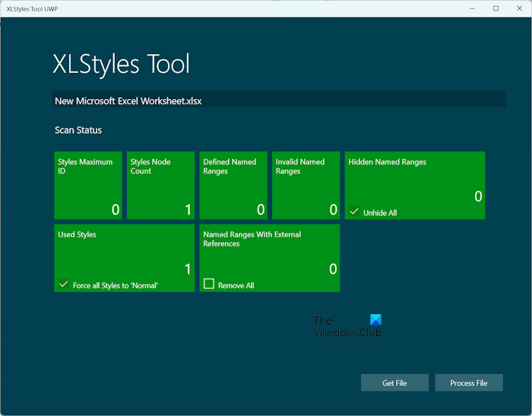This screenshot has width=532, height=416.
Task: Click the XLStyles Tool heading
Action: pyautogui.click(x=121, y=64)
